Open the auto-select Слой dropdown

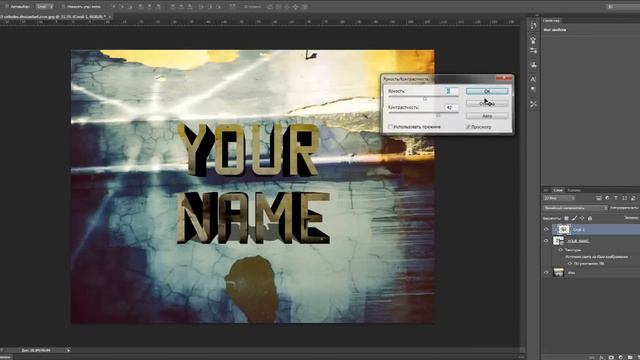coord(44,7)
